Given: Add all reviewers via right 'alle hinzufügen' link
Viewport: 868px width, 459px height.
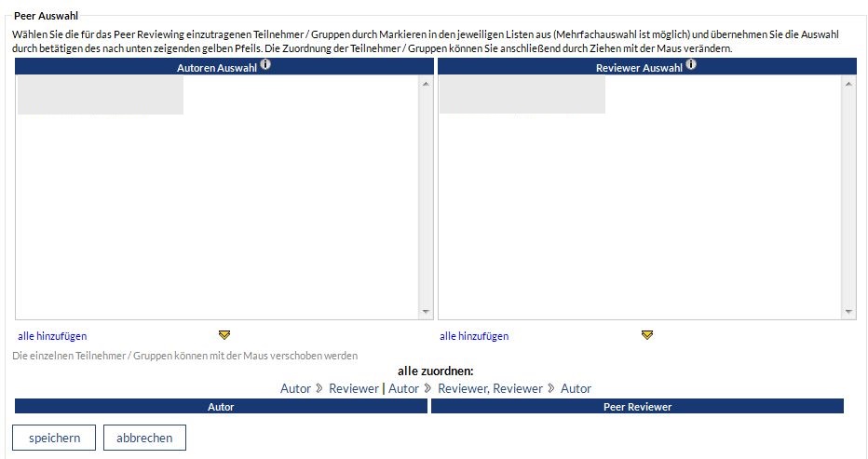Looking at the screenshot, I should 474,336.
